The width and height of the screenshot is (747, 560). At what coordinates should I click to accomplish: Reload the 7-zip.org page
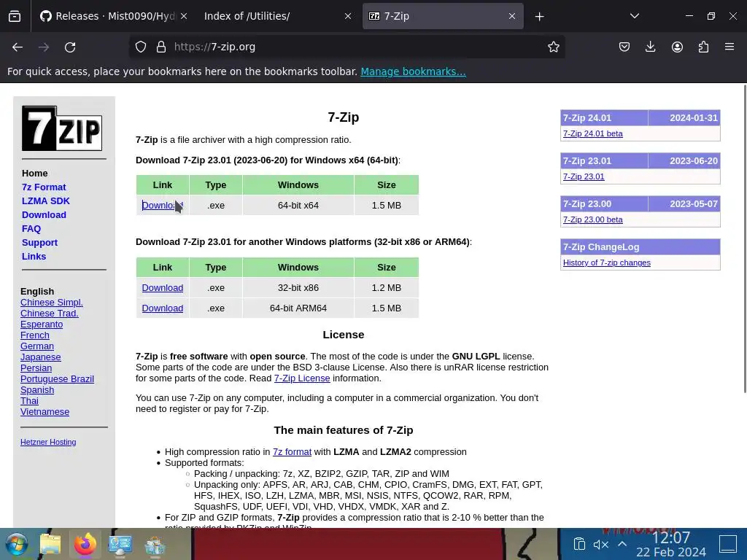(x=70, y=47)
